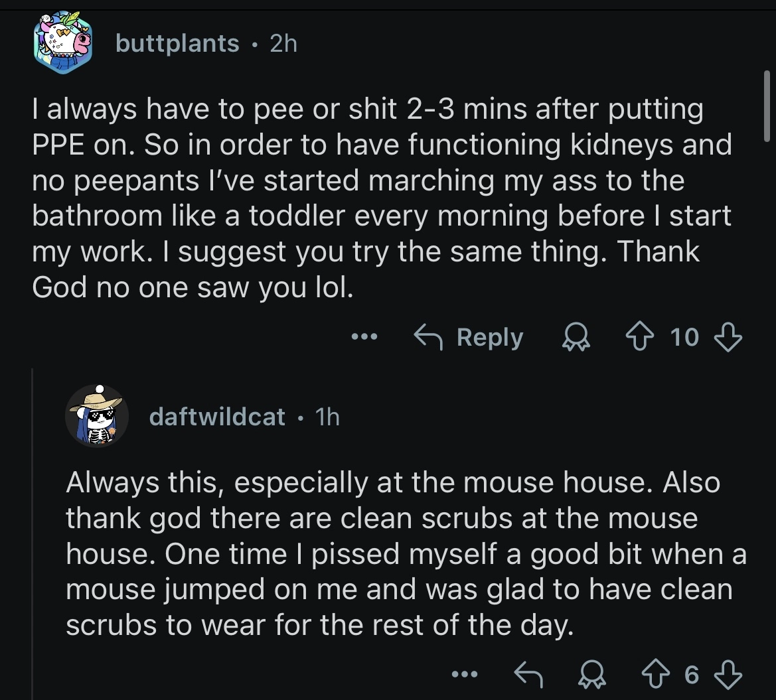Collapse the thread using the vertical reply line
The image size is (776, 700).
point(33,533)
